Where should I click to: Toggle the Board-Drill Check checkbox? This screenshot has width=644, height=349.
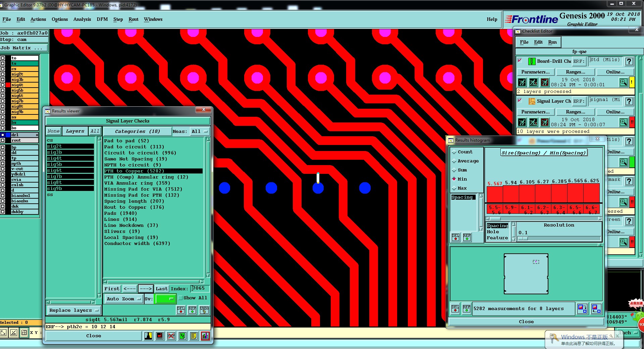pyautogui.click(x=520, y=61)
